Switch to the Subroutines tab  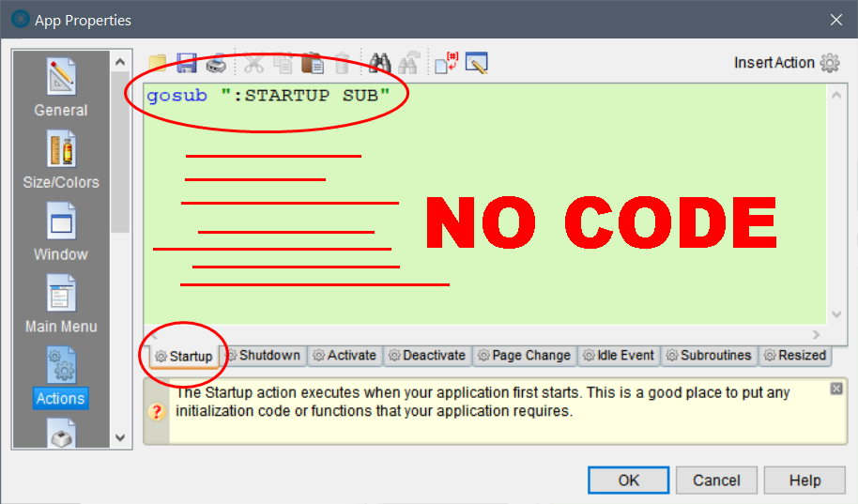pyautogui.click(x=709, y=356)
